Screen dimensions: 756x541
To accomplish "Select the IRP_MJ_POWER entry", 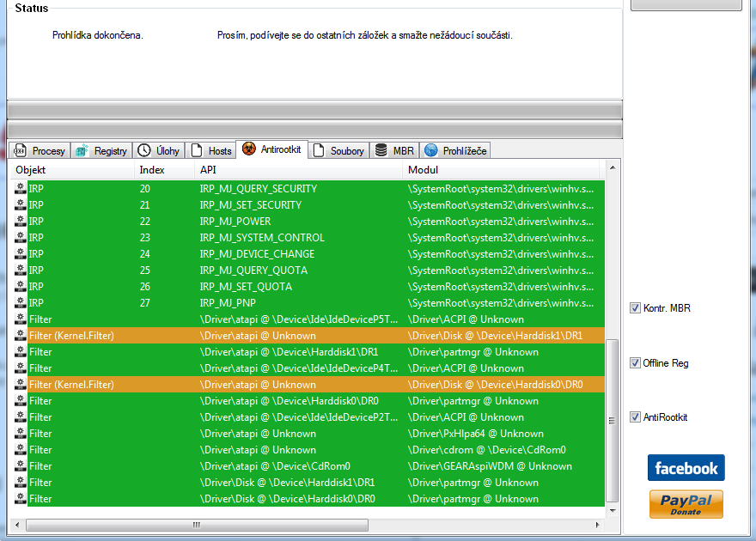I will pos(235,222).
